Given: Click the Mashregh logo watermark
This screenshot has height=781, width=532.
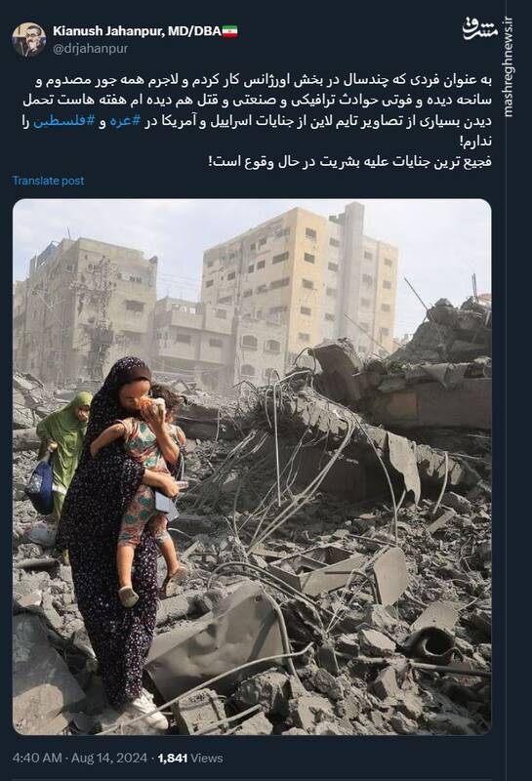Looking at the screenshot, I should 480,28.
